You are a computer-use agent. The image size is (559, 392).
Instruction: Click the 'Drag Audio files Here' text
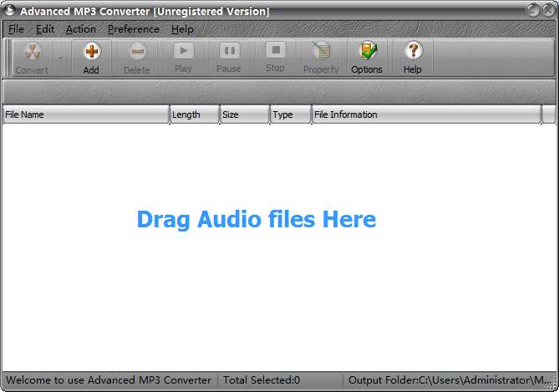pos(257,219)
